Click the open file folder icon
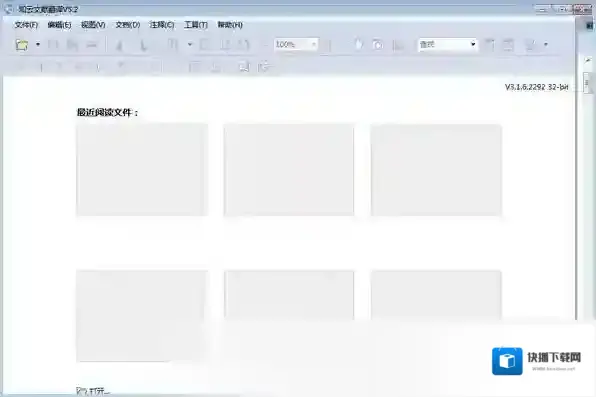596x397 pixels. (22, 44)
